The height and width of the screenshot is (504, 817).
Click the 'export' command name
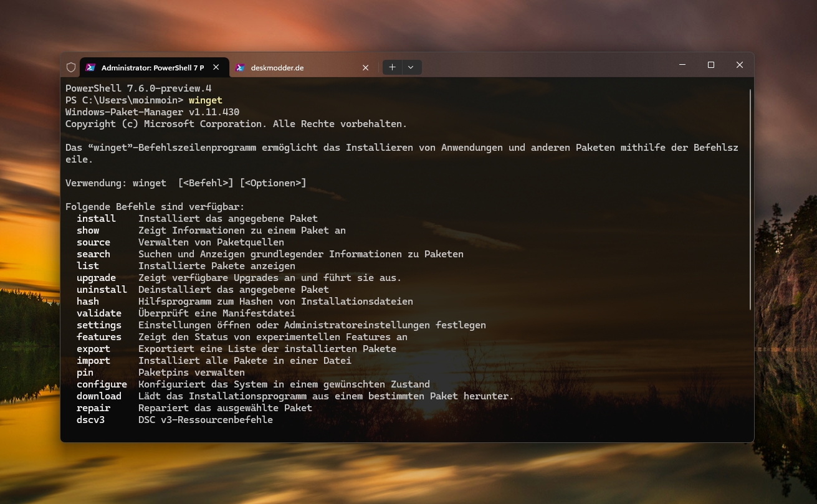[x=93, y=349]
